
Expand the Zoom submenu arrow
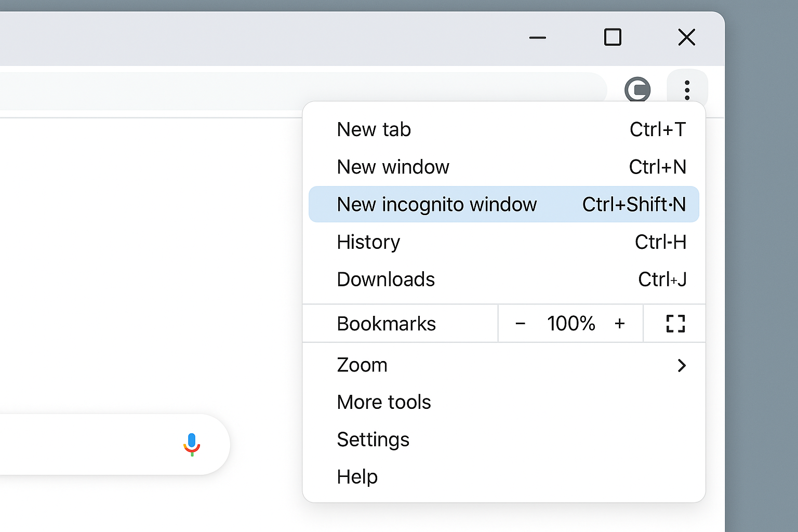(682, 365)
